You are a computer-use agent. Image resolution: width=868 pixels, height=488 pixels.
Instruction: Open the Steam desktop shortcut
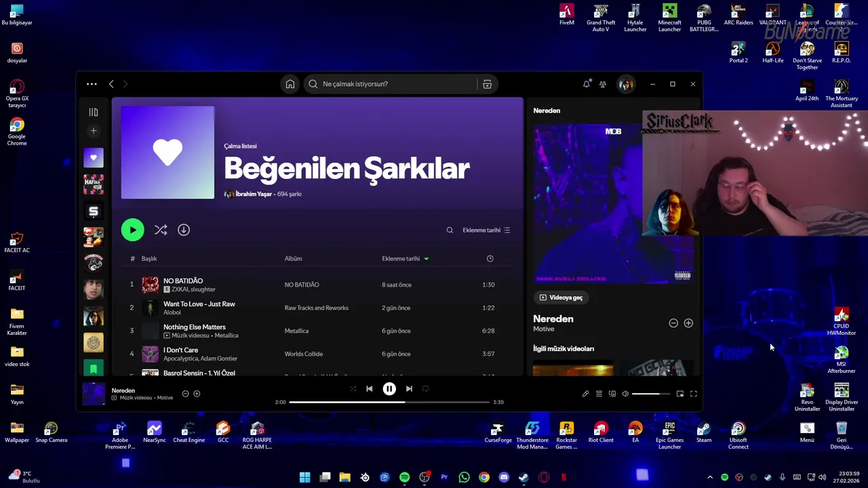click(704, 432)
